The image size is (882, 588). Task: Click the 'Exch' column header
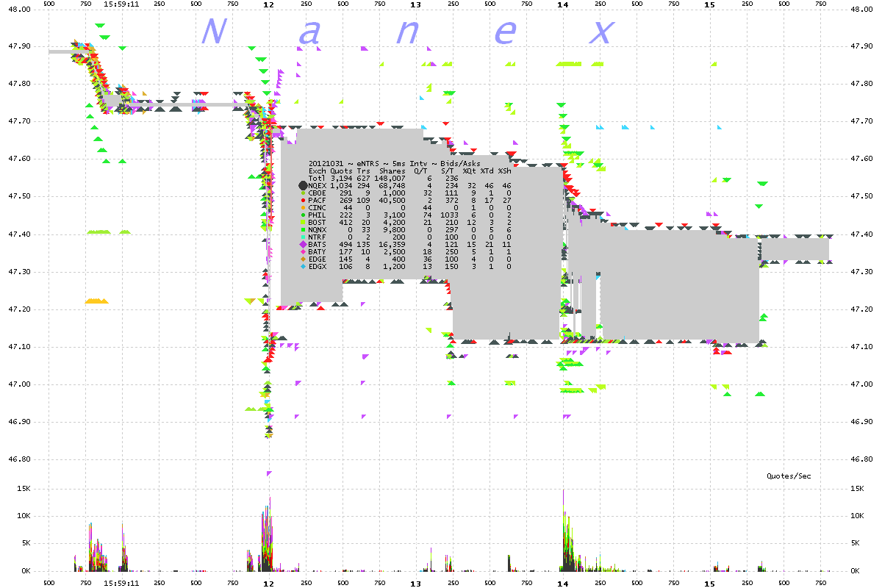point(317,171)
